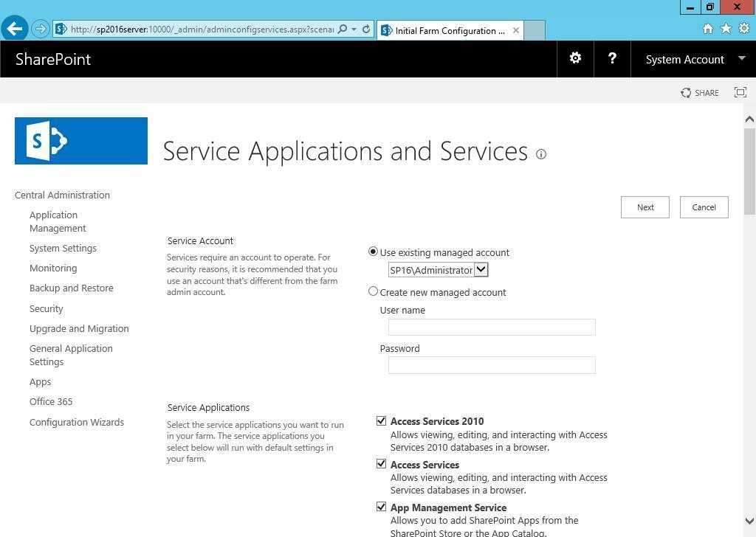
Task: Uncheck App Management Service checkbox
Action: (381, 507)
